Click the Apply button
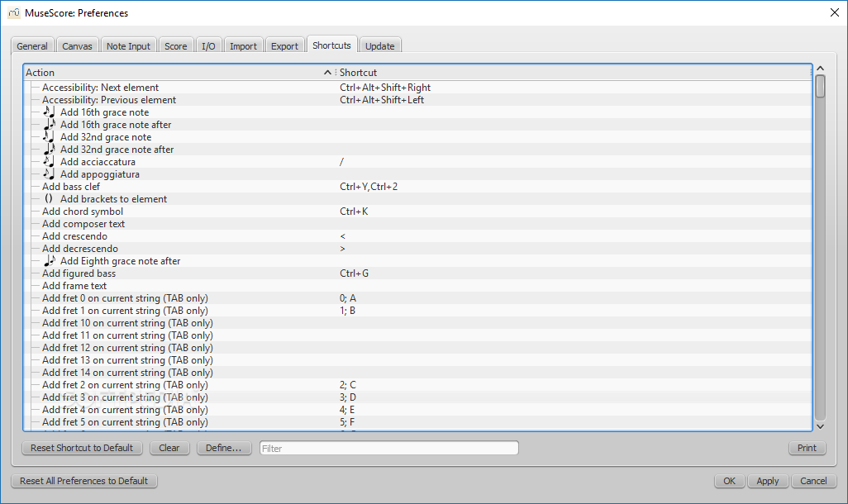Screen dimensions: 848x504 768,481
